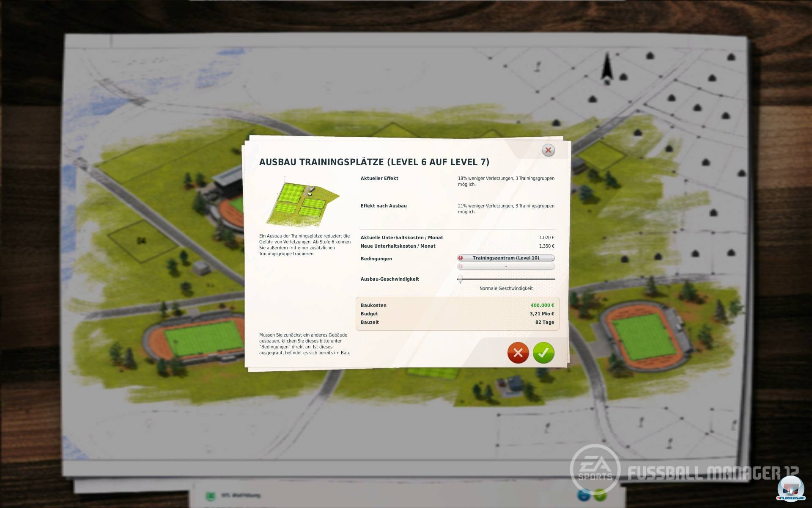Confirm upgrade with the green checkmark button
This screenshot has height=508, width=812.
pyautogui.click(x=543, y=353)
